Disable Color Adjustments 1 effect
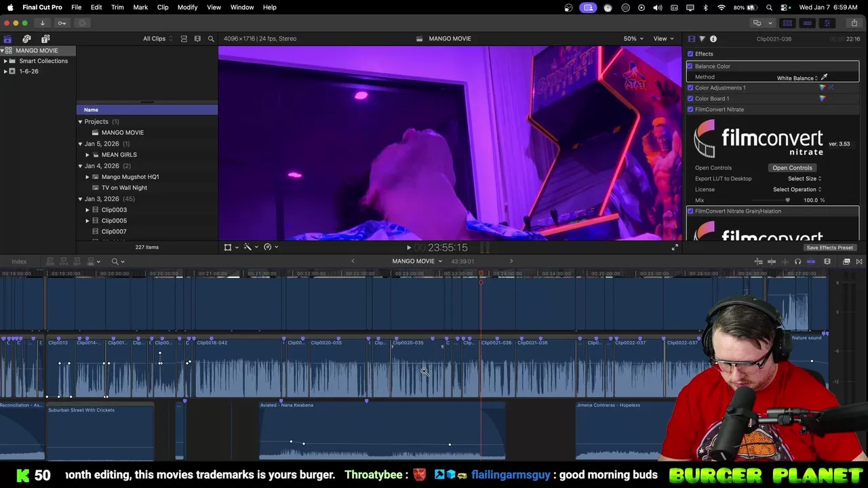Viewport: 868px width, 488px height. tap(690, 88)
